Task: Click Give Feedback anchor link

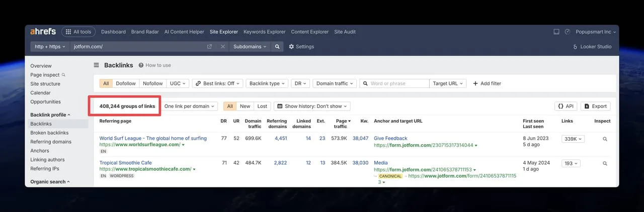Action: (x=390, y=138)
